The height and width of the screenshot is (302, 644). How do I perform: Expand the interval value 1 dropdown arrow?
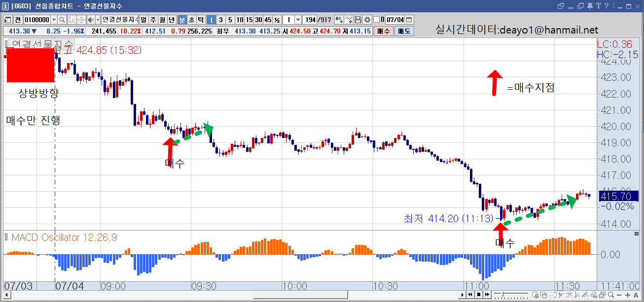(x=297, y=20)
